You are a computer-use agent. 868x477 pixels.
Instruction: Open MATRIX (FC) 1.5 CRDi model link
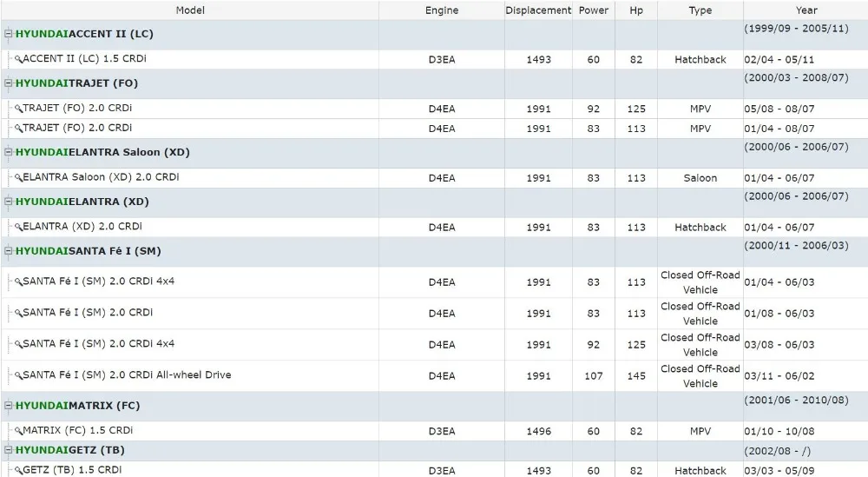[77, 430]
